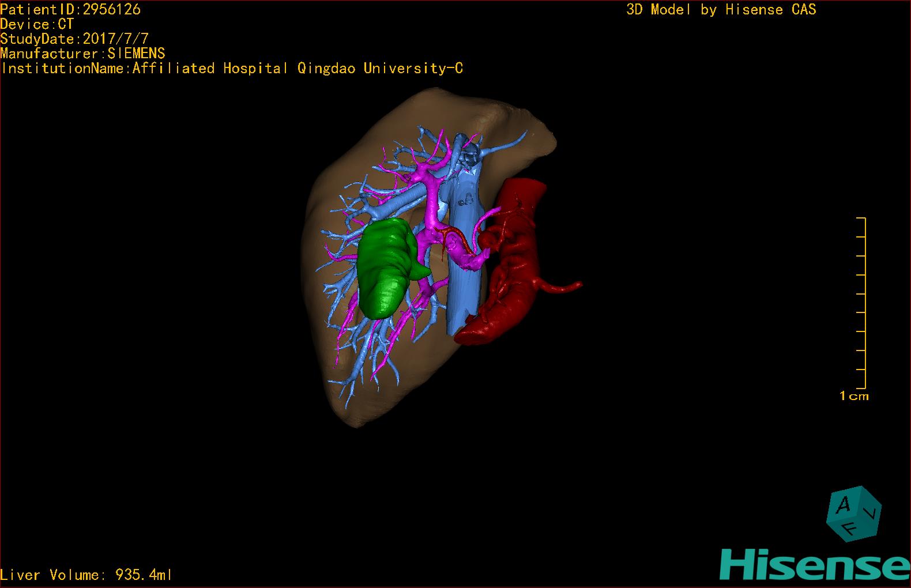Click the 1cm scale label
This screenshot has height=588, width=911.
click(x=854, y=396)
